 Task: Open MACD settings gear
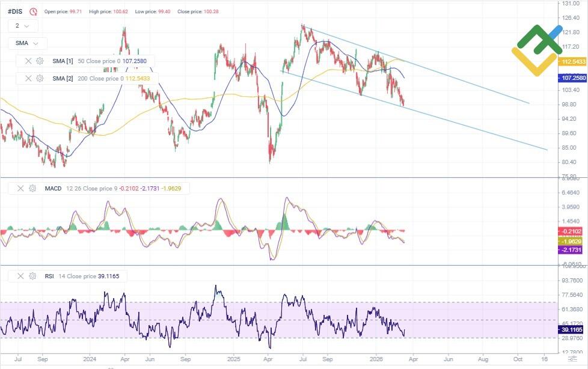[x=32, y=188]
